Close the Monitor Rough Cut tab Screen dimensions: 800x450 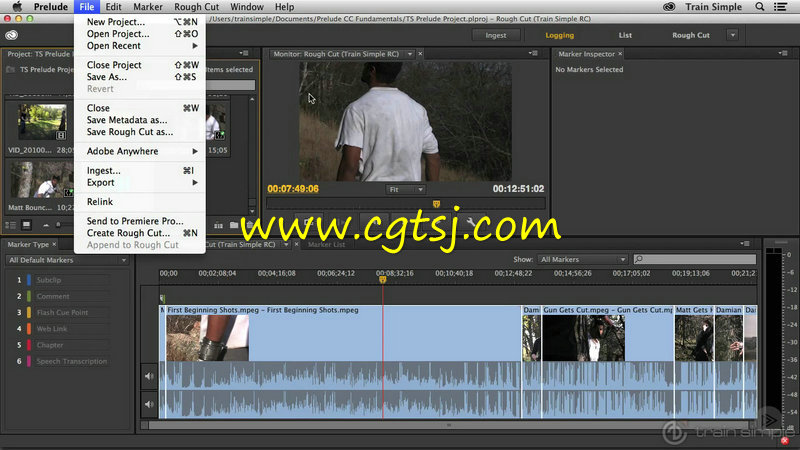(420, 54)
